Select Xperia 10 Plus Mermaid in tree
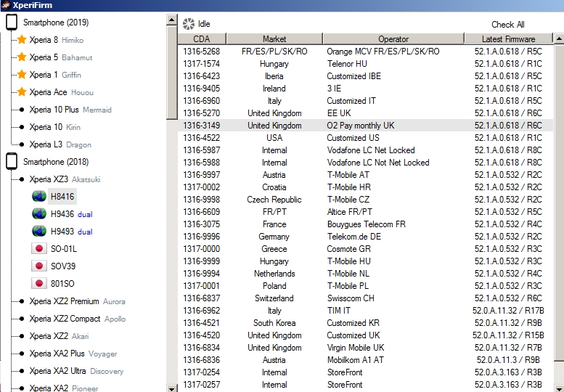Viewport: 564px width, 392px height. [70, 110]
